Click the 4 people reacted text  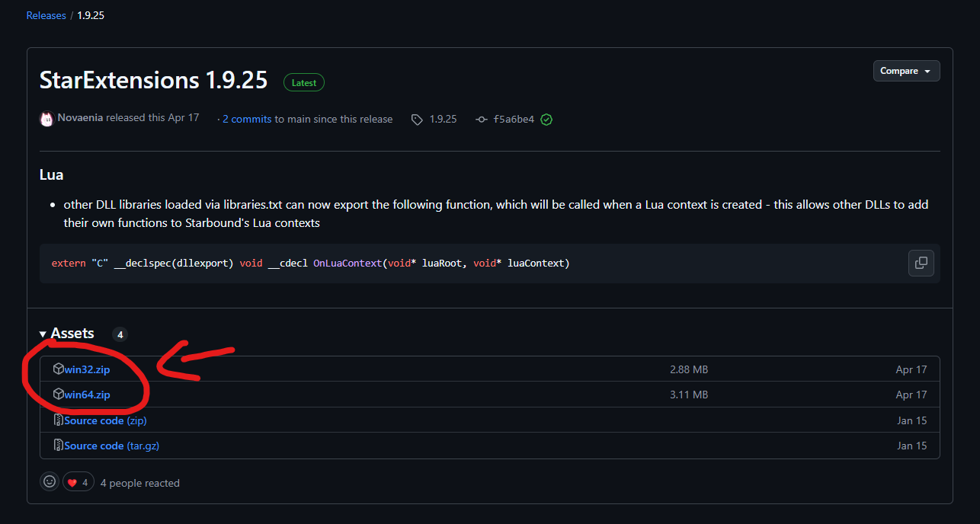point(140,483)
